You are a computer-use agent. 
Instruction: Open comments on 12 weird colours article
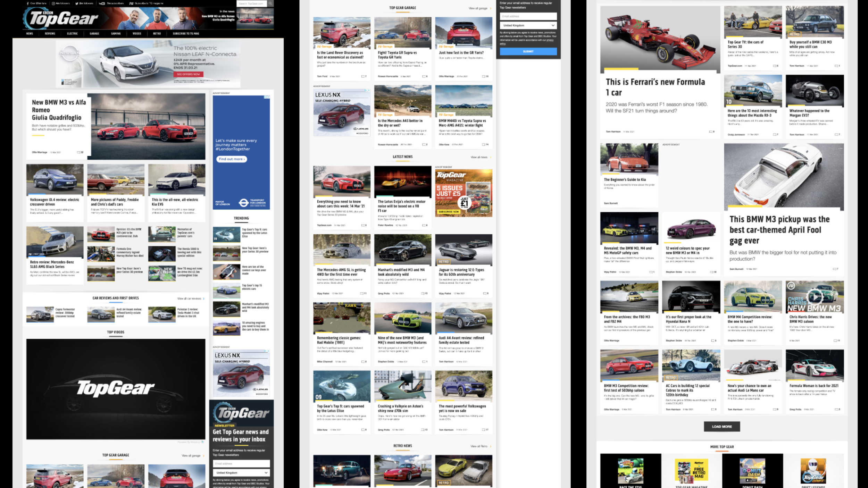click(x=713, y=272)
